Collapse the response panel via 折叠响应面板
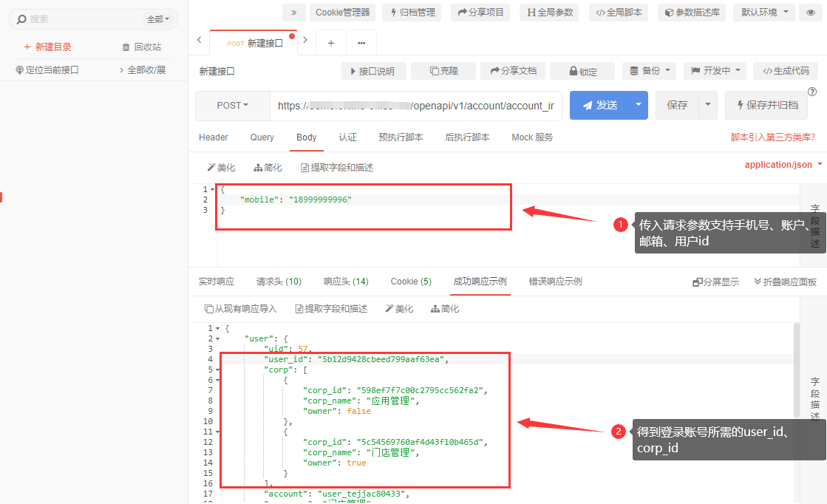Viewport: 827px width, 504px height. (785, 282)
